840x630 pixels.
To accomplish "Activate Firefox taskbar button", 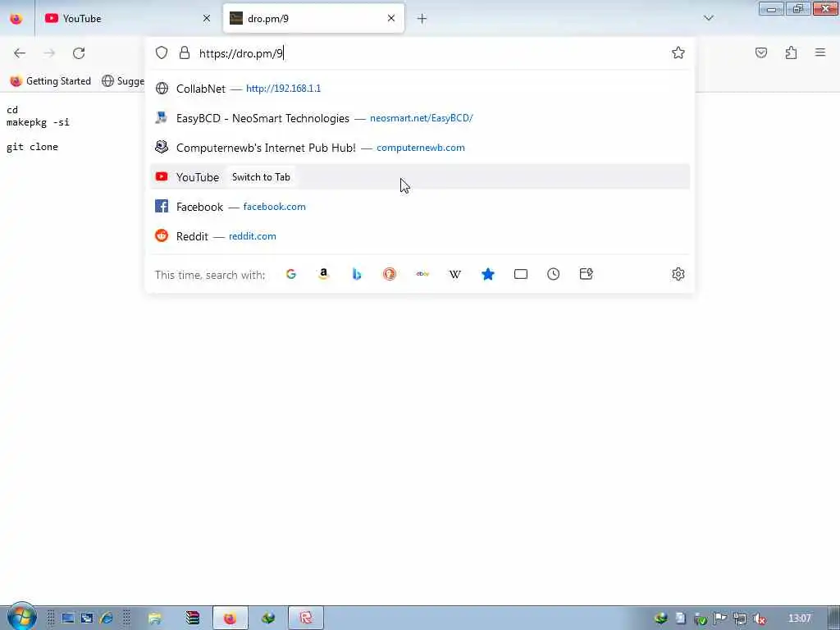I will click(231, 619).
